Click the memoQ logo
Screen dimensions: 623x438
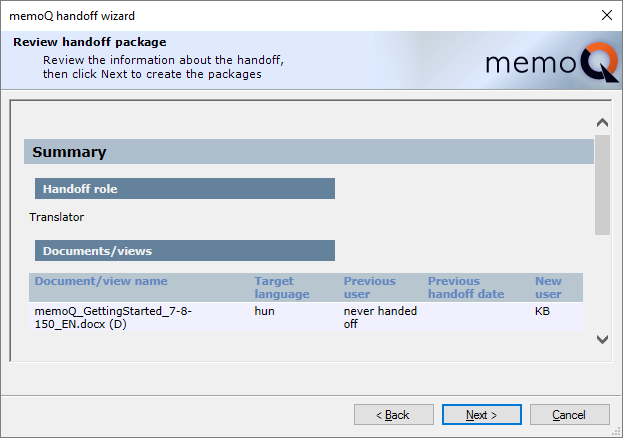pos(545,62)
